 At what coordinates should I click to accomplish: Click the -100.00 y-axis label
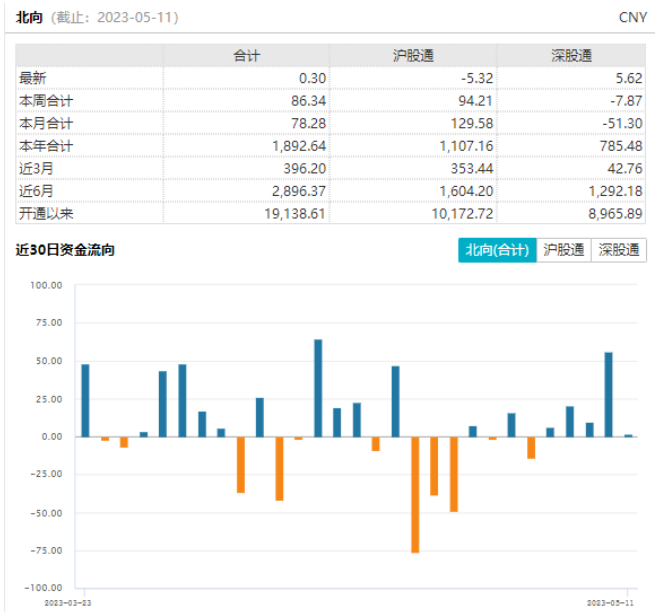44,588
